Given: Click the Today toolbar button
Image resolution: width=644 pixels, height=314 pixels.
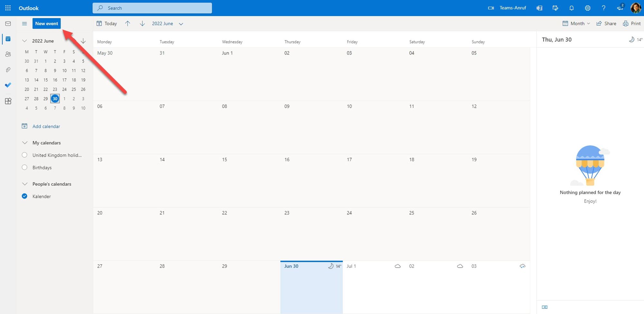Looking at the screenshot, I should click(107, 23).
